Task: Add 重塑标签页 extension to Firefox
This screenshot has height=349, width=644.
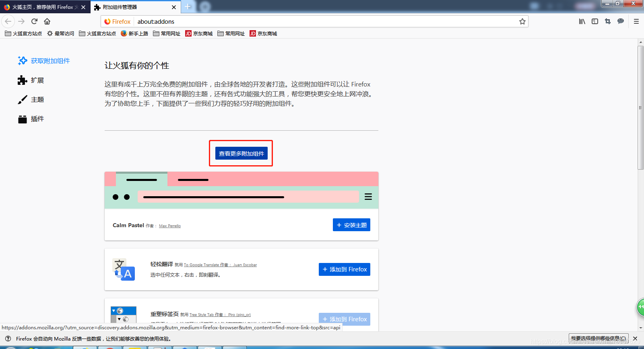Action: point(345,319)
